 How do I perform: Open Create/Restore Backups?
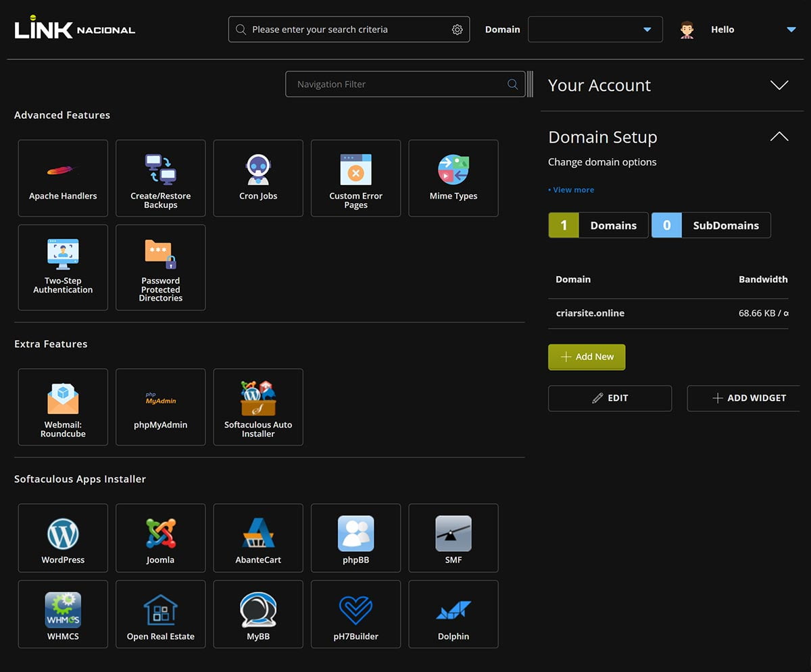click(160, 178)
